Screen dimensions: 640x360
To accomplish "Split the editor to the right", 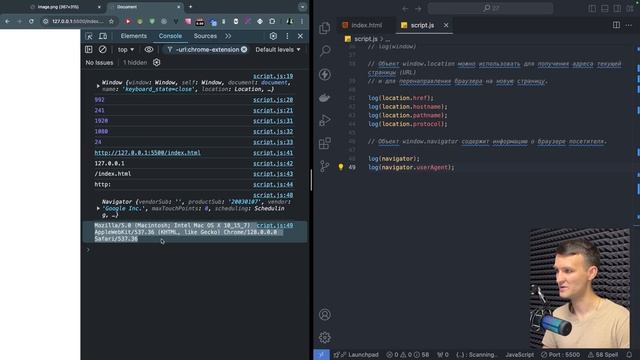I will coord(616,25).
